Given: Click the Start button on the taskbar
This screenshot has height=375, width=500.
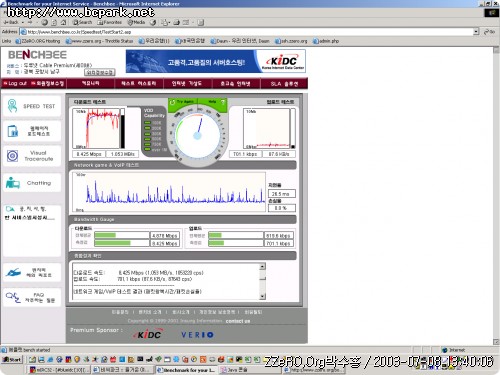Looking at the screenshot, I should (x=12, y=360).
